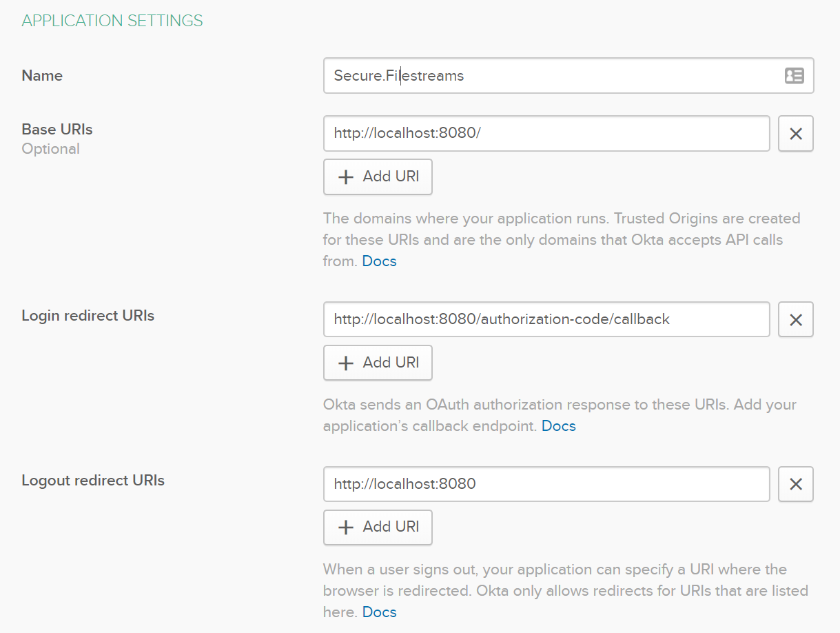Image resolution: width=840 pixels, height=633 pixels.
Task: Delete the authorization-code/callback login redirect URI
Action: pos(795,319)
